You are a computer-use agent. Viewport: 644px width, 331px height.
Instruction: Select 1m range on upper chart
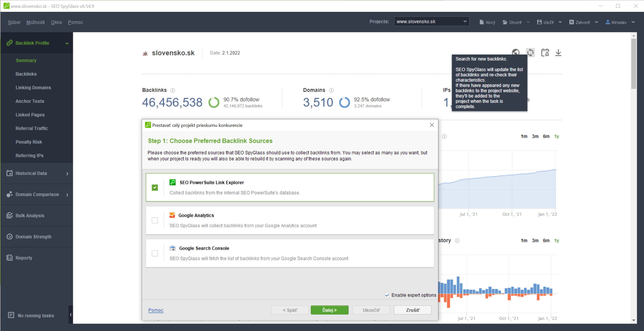click(x=524, y=136)
